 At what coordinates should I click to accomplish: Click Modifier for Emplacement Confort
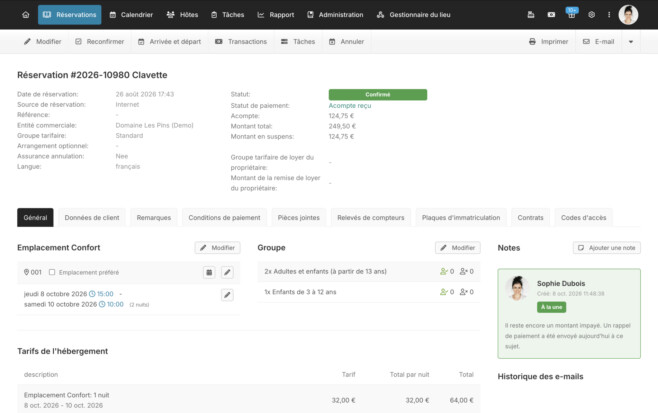[x=217, y=248]
